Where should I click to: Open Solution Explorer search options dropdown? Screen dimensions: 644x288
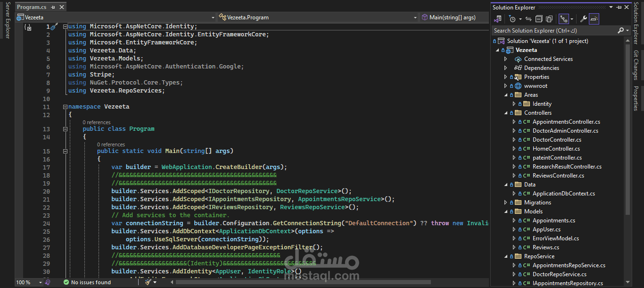627,30
